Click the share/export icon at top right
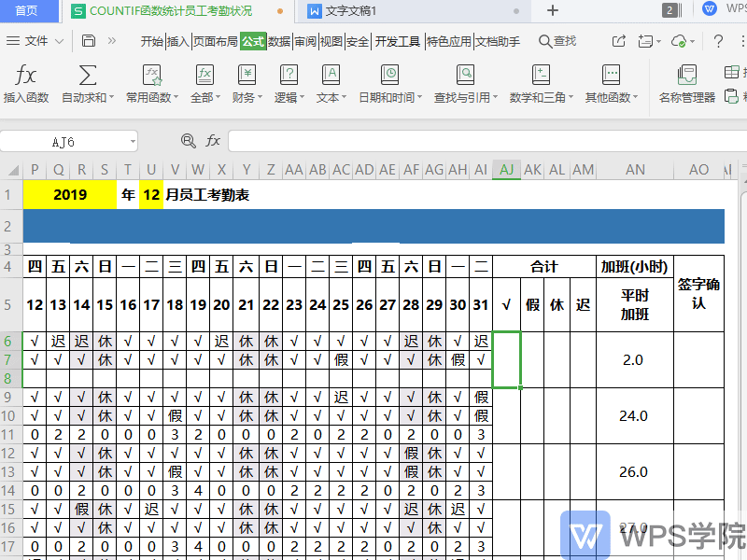 click(x=618, y=41)
